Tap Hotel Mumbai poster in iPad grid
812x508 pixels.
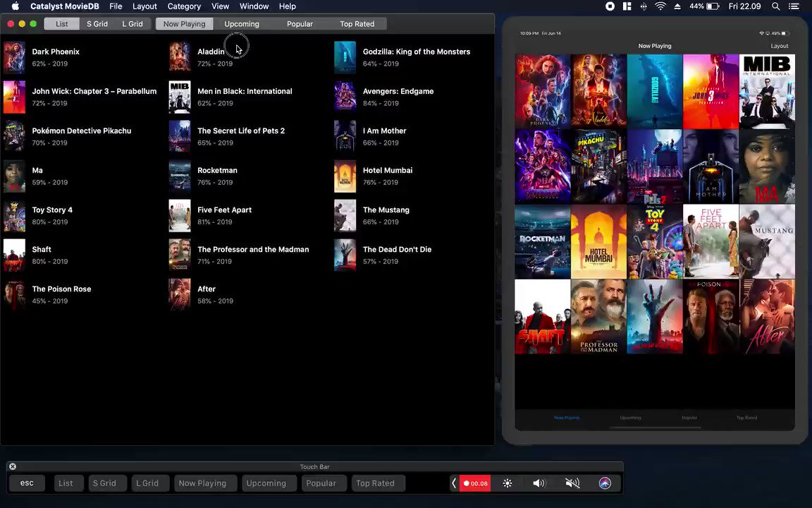point(598,241)
